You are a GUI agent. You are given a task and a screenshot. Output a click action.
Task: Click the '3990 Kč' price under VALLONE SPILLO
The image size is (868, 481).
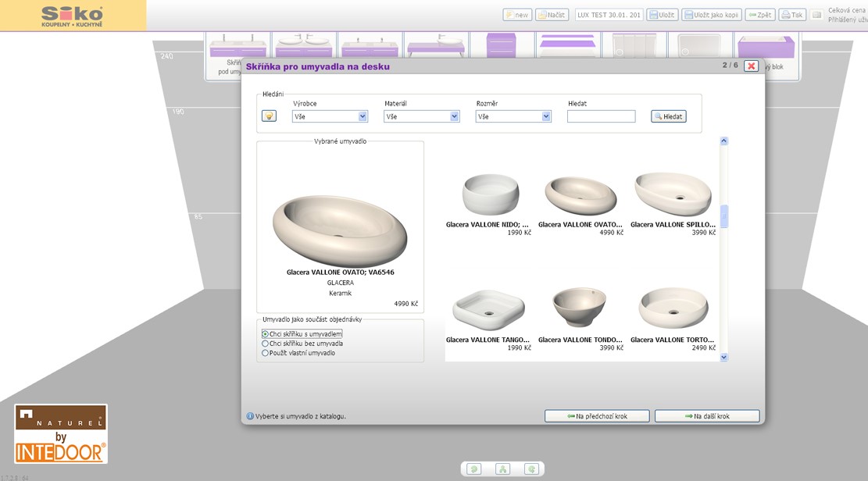pos(704,233)
